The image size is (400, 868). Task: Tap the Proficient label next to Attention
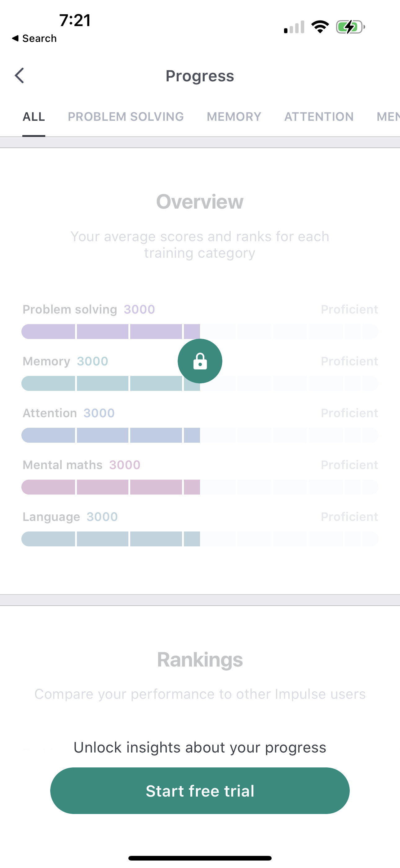tap(349, 413)
